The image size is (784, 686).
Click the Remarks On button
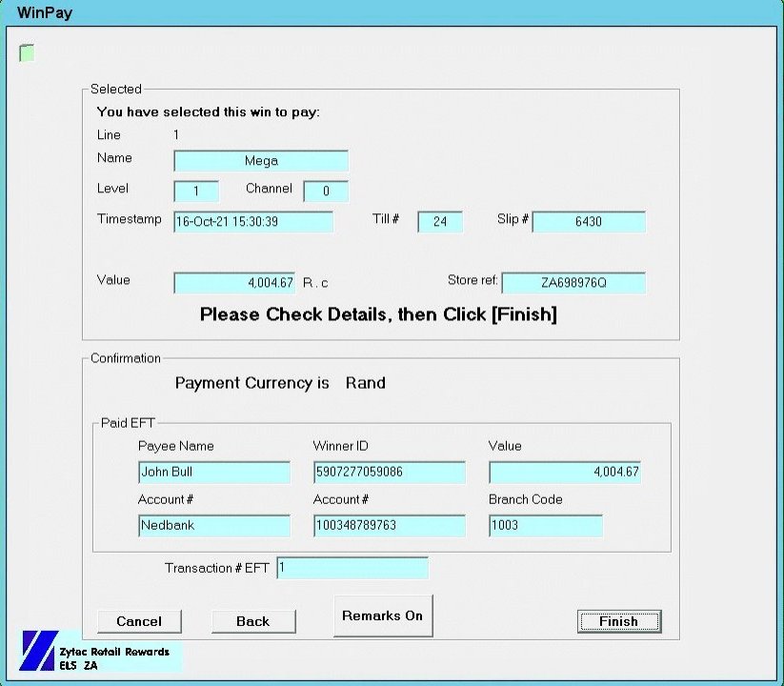point(382,615)
